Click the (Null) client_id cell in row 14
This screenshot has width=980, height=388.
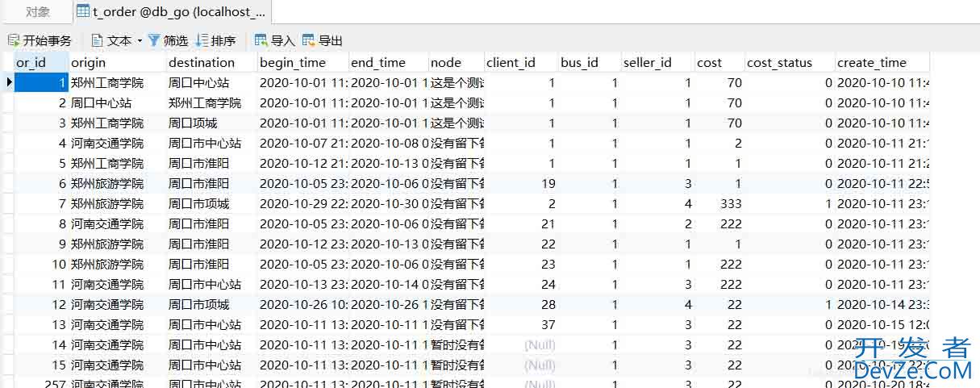(x=521, y=344)
